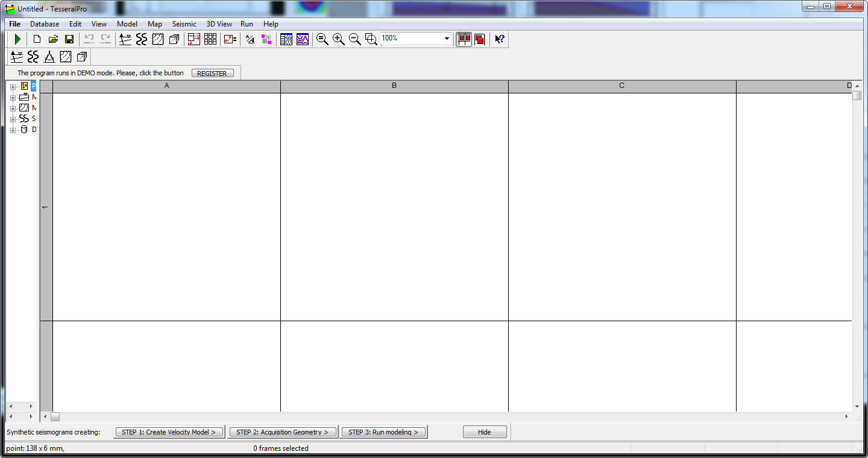
Task: Select row header 1
Action: coord(46,207)
